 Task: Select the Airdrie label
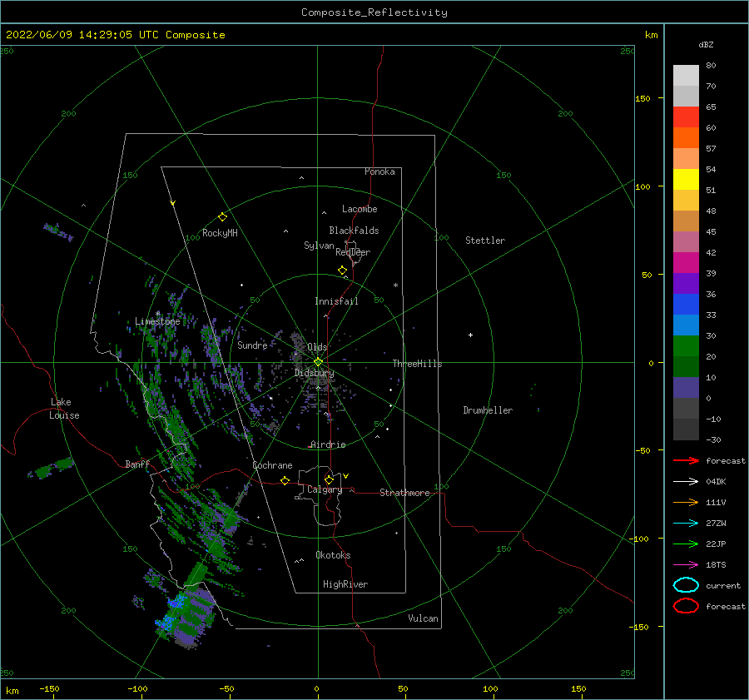pos(328,444)
